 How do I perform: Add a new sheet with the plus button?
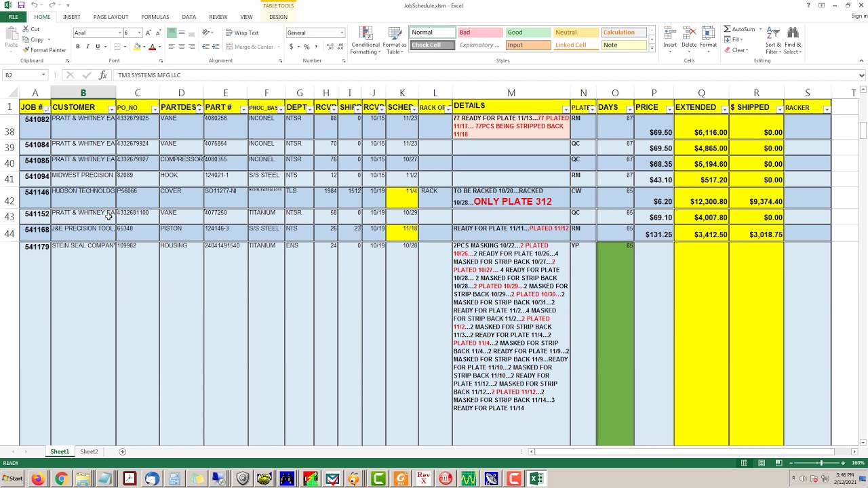tap(123, 451)
